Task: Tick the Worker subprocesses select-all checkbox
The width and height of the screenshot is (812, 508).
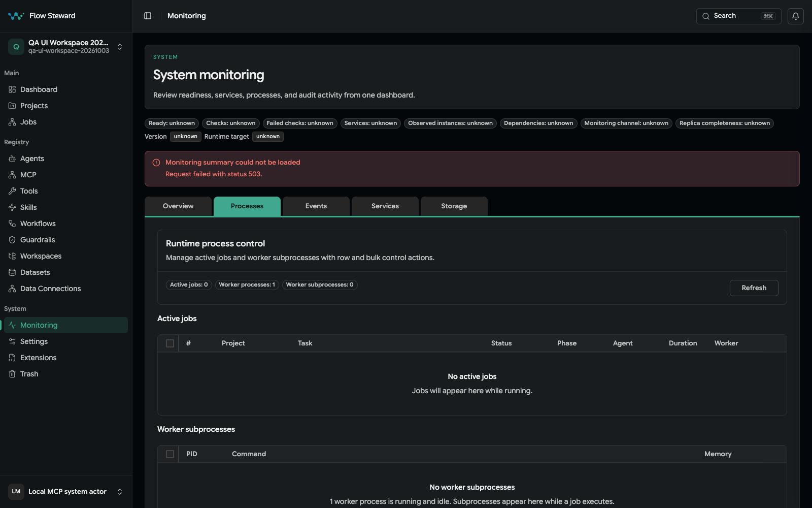Action: (x=170, y=454)
